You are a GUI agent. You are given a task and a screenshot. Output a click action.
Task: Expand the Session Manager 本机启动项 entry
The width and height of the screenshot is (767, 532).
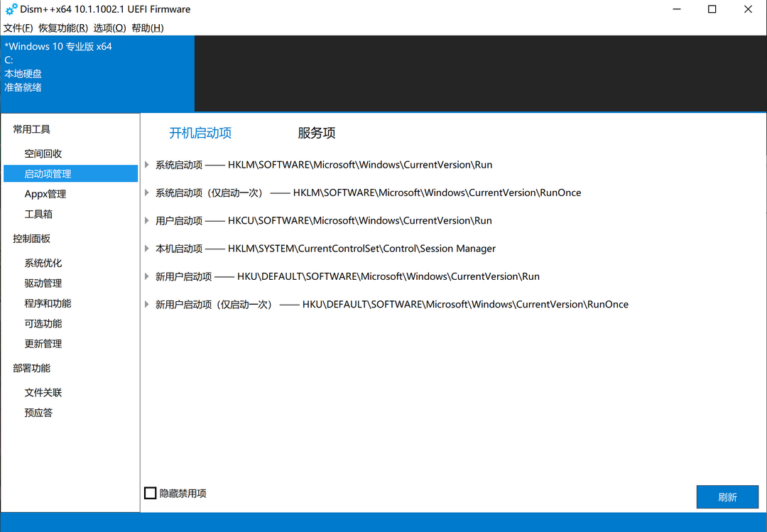(x=147, y=248)
